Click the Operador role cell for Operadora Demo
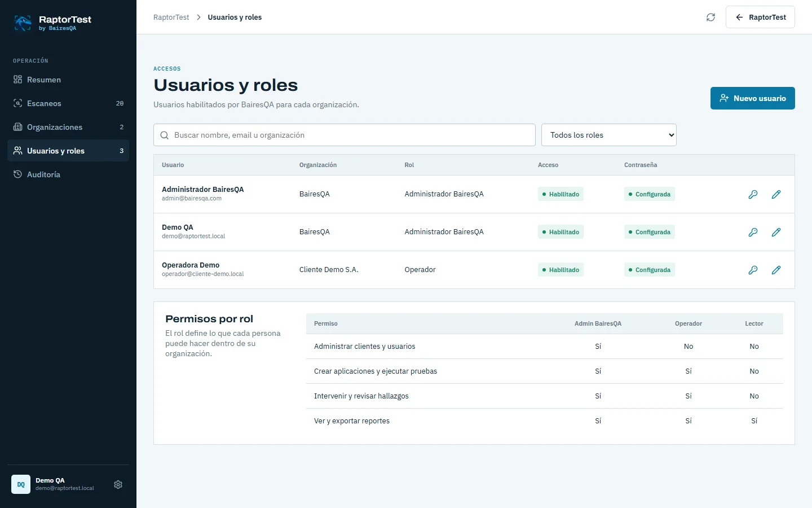The image size is (812, 508). coord(420,270)
